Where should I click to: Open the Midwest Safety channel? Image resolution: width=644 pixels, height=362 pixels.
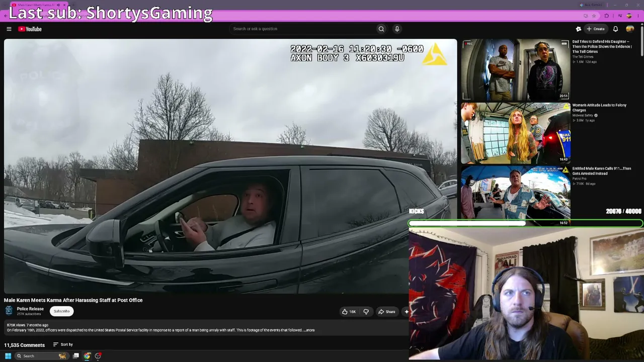(x=583, y=116)
